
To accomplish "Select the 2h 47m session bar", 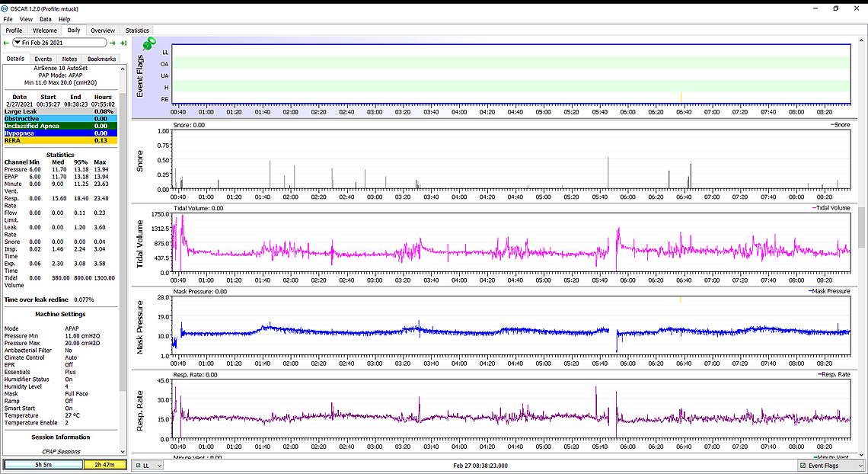I will pyautogui.click(x=104, y=465).
